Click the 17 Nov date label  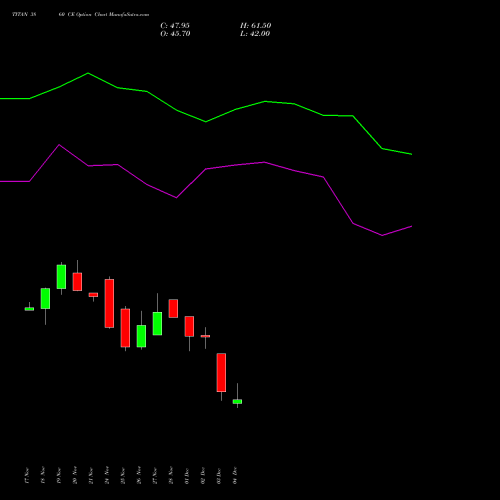point(27,476)
